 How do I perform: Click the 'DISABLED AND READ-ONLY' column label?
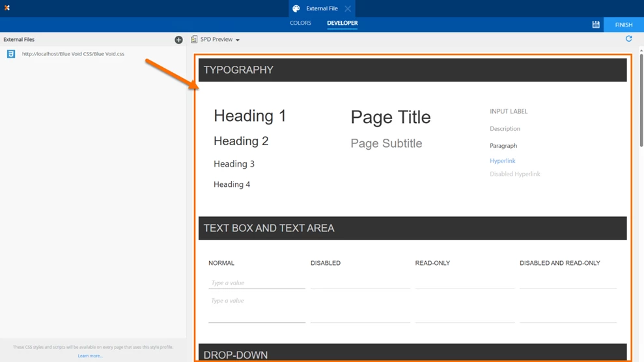coord(560,263)
